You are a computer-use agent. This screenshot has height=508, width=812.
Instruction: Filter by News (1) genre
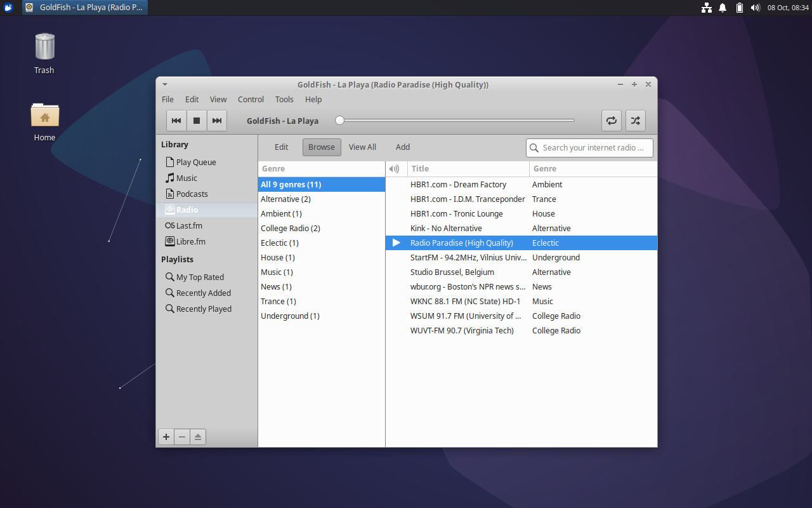[x=322, y=286]
